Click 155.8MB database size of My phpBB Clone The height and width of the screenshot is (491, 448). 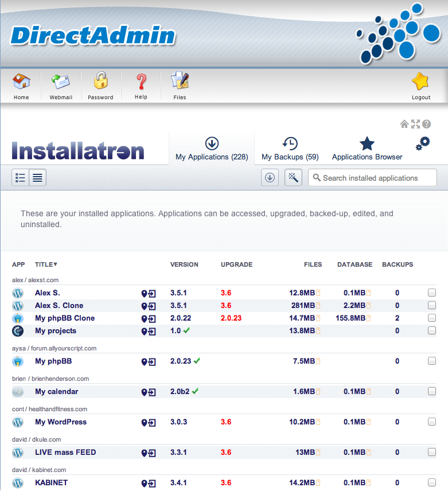coord(350,318)
